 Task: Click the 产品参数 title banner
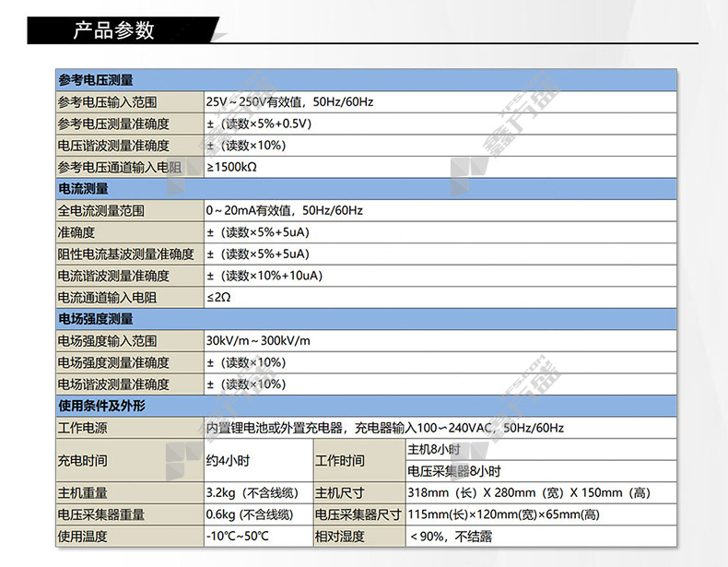(x=114, y=30)
